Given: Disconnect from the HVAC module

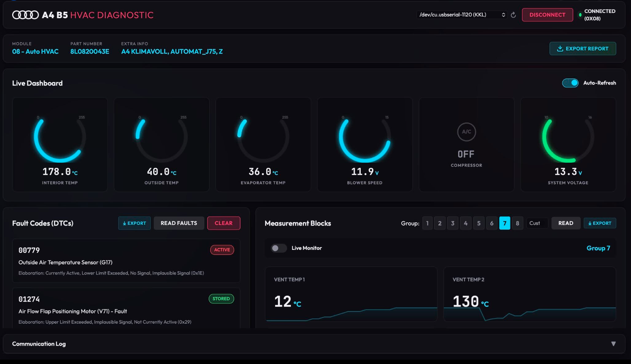Looking at the screenshot, I should [x=547, y=15].
